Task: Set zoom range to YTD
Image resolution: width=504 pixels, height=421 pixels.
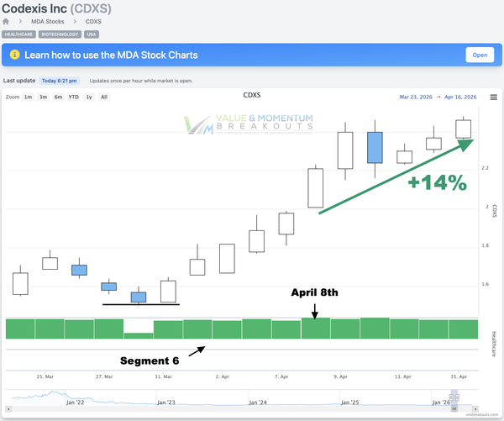Action: pos(74,97)
